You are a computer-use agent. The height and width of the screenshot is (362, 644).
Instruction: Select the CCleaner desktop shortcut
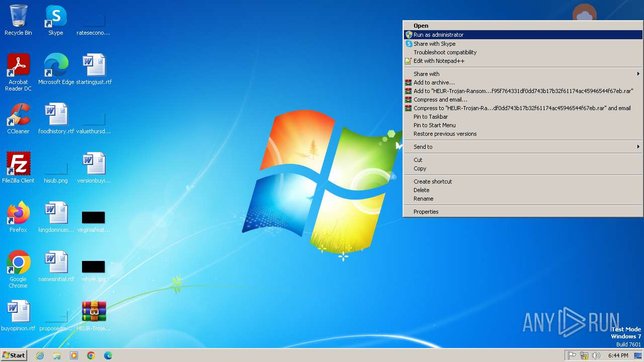[x=18, y=119]
